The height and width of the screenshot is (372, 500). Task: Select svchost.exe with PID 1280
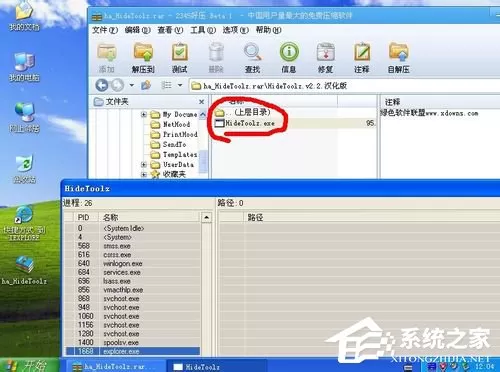pos(133,334)
